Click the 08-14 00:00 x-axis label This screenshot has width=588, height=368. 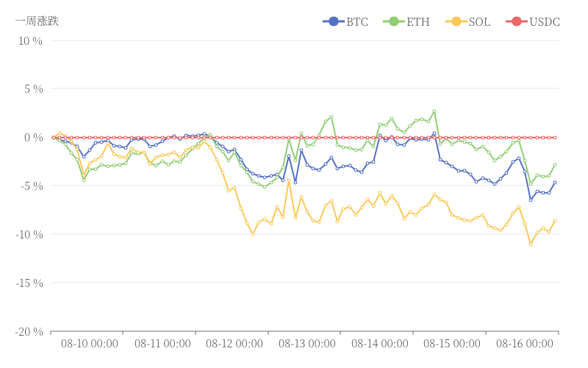380,344
